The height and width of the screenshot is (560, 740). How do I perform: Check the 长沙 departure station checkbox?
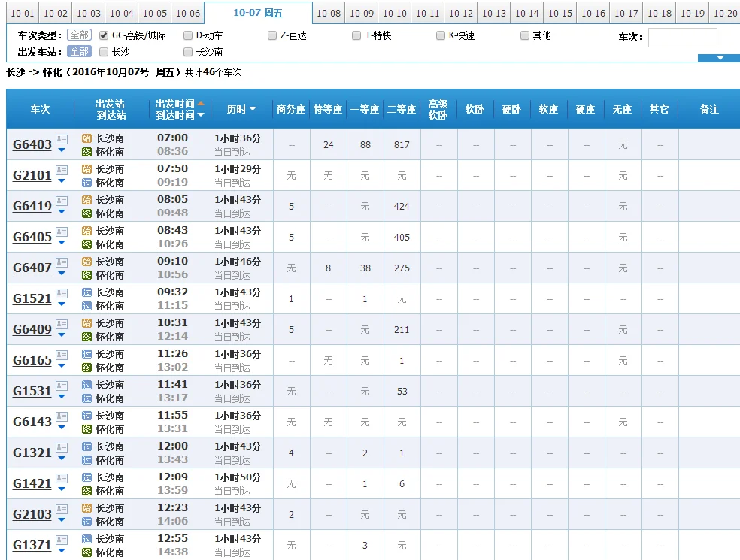tap(104, 53)
